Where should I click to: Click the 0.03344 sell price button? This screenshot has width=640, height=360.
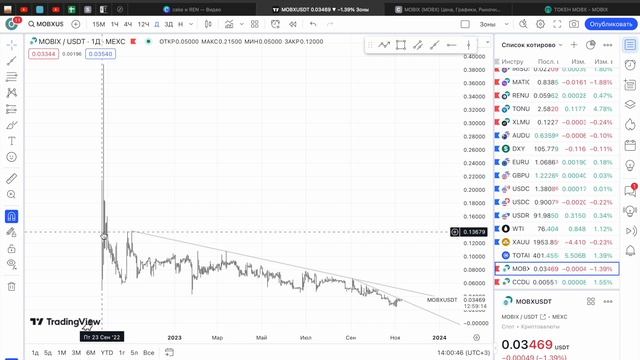pyautogui.click(x=43, y=54)
